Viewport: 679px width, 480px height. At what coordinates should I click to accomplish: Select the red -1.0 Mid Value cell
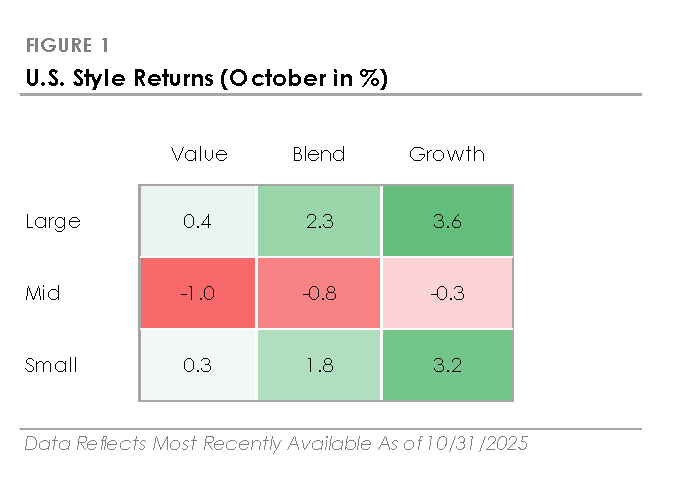coord(199,293)
